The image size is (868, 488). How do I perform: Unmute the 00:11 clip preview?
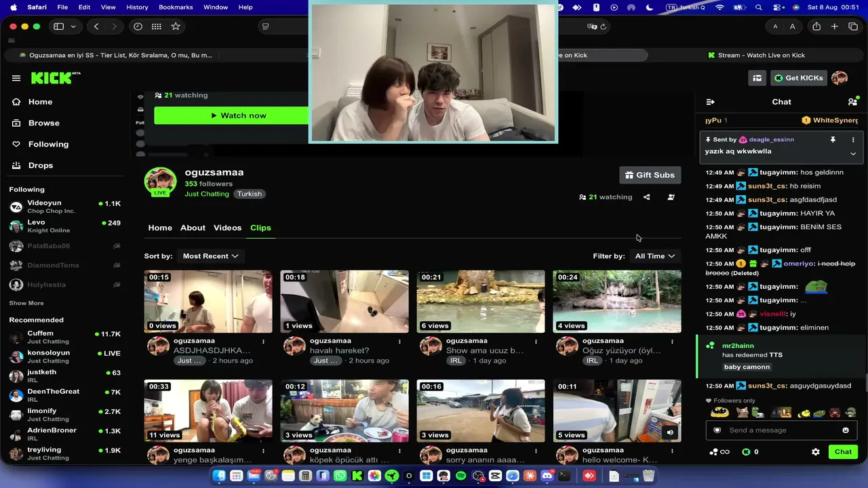point(670,432)
